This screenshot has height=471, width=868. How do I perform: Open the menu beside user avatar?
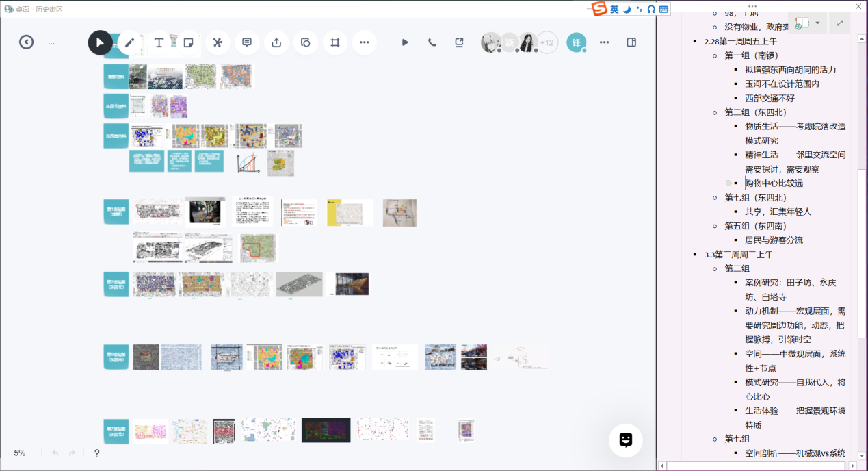tap(604, 42)
